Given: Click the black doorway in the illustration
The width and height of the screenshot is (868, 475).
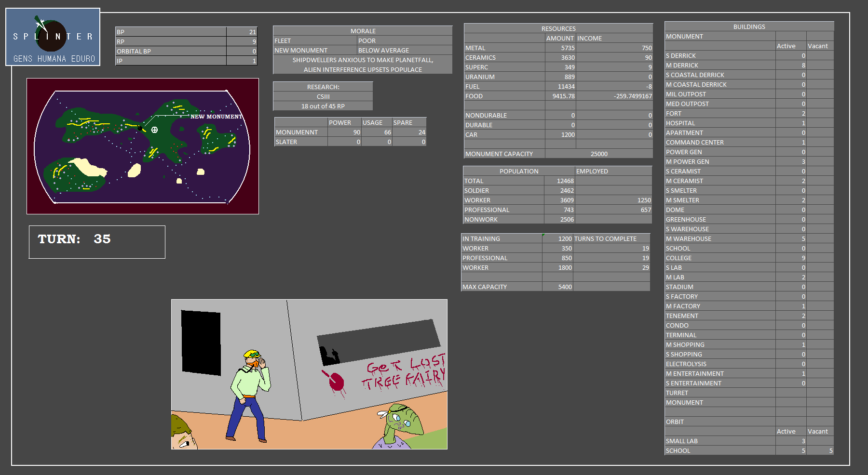Looking at the screenshot, I should (x=201, y=342).
